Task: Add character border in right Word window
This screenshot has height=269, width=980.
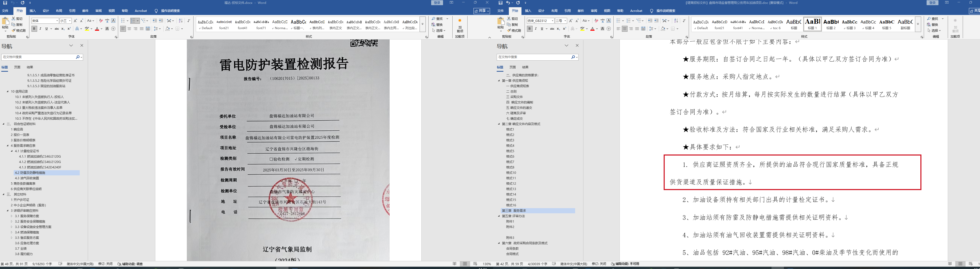Action: click(x=609, y=21)
